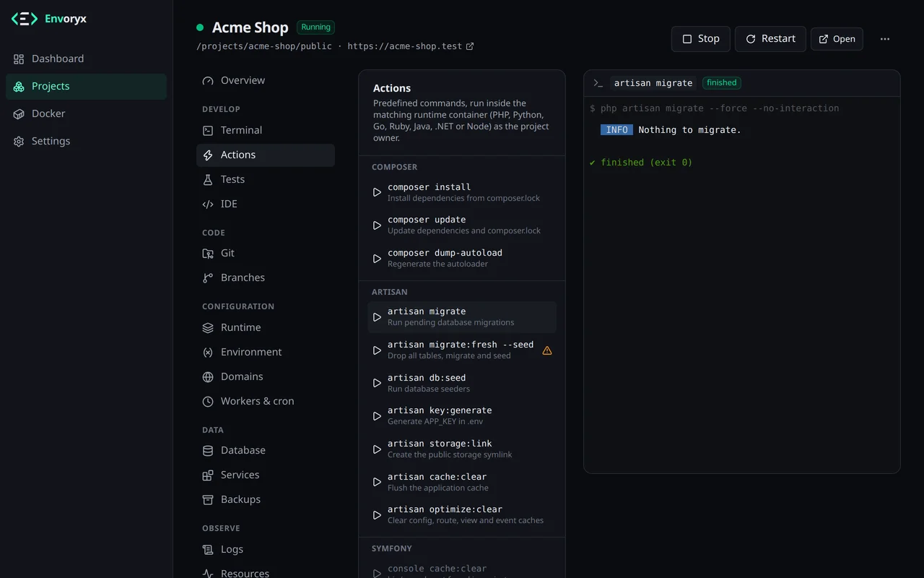Open Settings from the sidebar

[86, 141]
